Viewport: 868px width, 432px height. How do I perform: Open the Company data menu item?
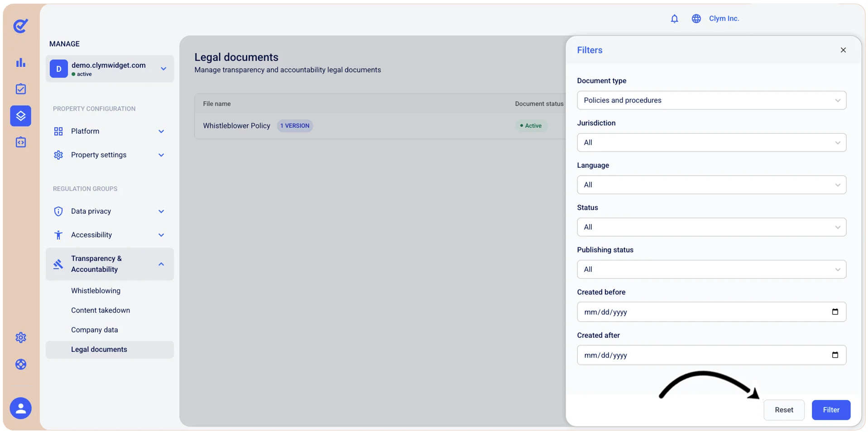tap(94, 330)
